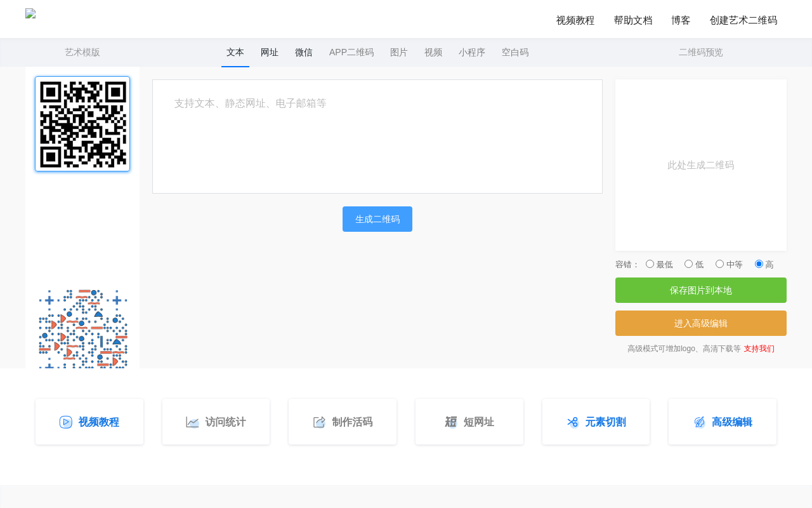Open the APP二维码 tab
Viewport: 812px width, 508px height.
[351, 53]
